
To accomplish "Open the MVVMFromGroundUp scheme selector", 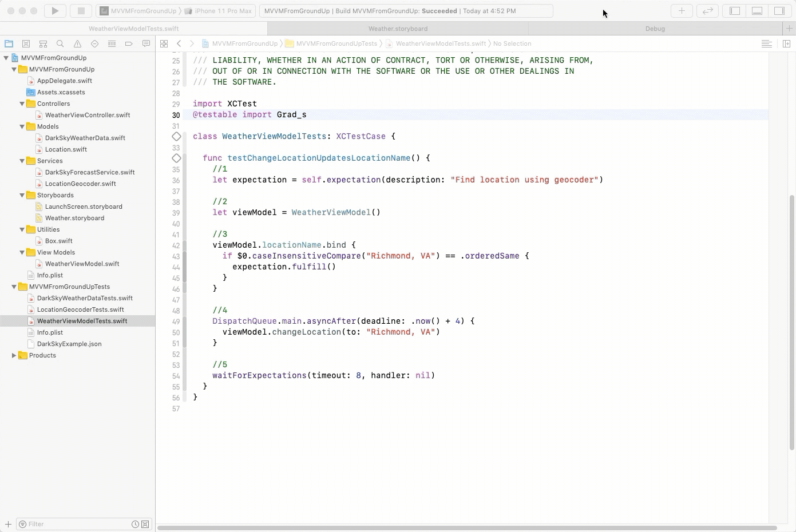I will point(138,11).
